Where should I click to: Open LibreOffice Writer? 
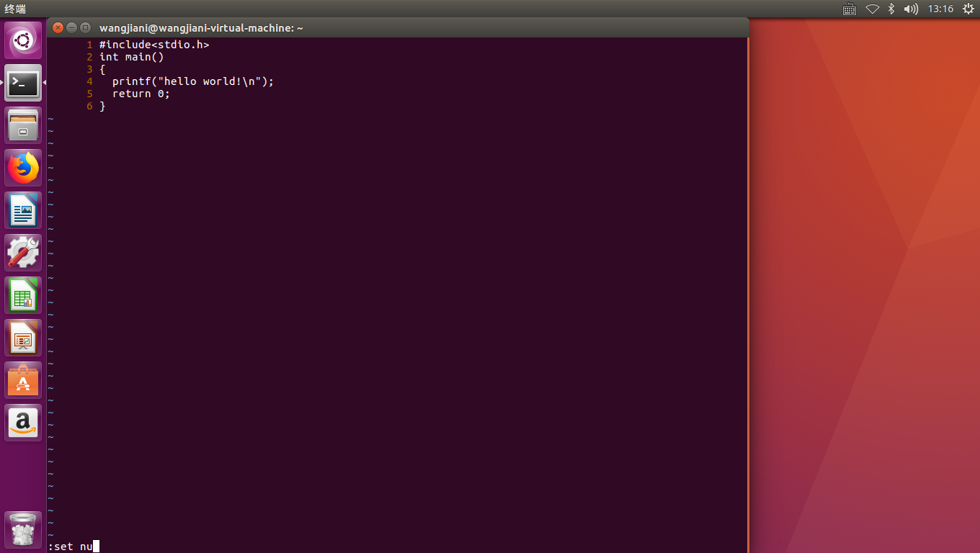click(x=22, y=210)
